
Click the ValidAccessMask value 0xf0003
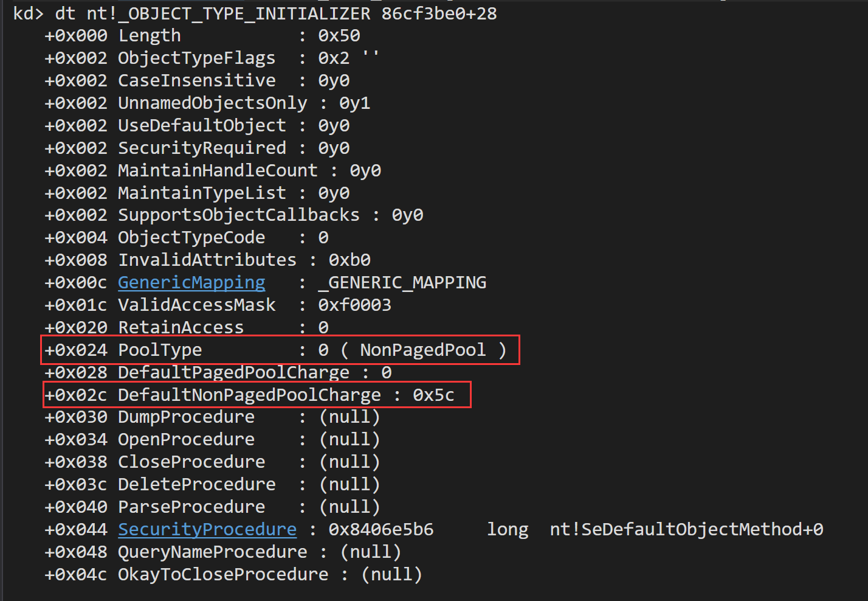pyautogui.click(x=354, y=305)
